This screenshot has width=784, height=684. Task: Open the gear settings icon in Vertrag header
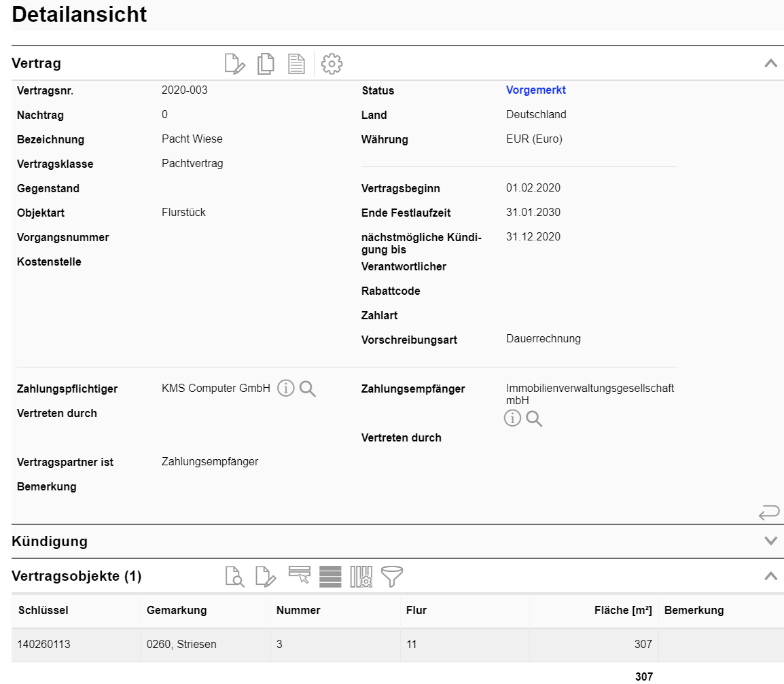(x=332, y=64)
